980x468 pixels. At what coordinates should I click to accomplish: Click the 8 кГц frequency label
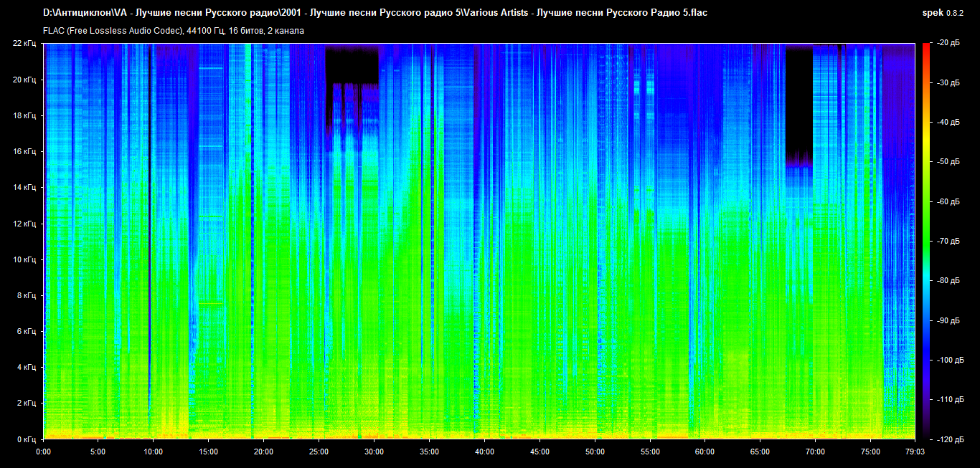[27, 295]
